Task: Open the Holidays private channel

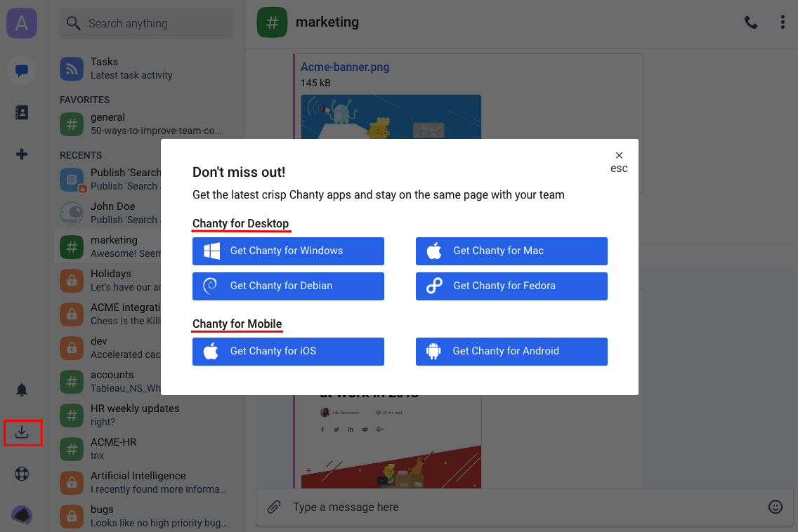Action: click(107, 280)
